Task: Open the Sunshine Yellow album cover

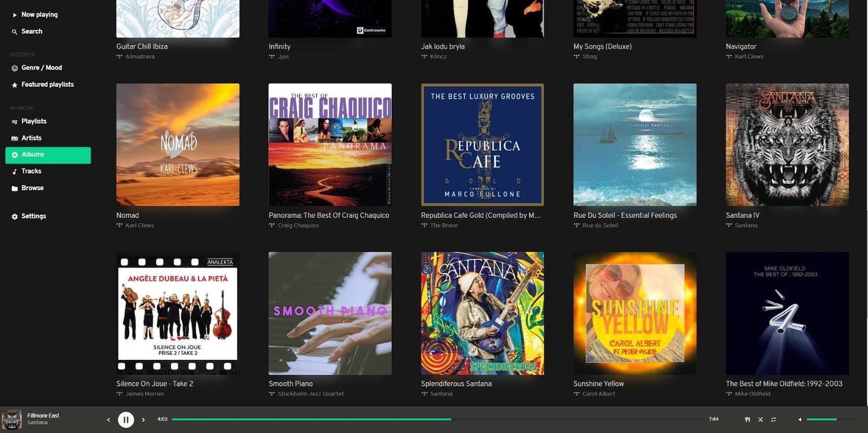Action: tap(635, 313)
